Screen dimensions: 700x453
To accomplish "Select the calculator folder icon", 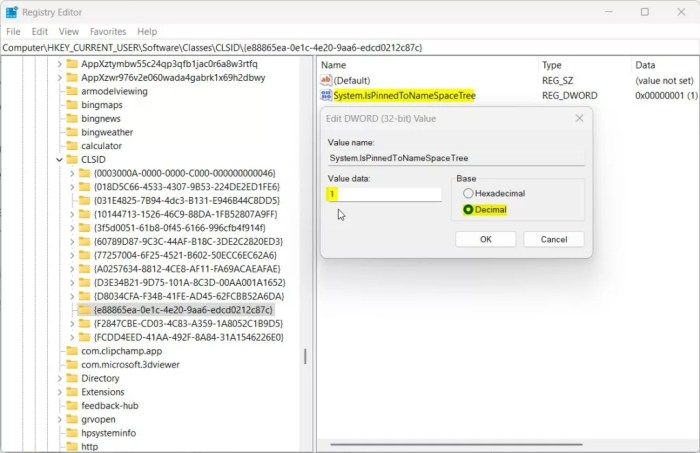I will [72, 145].
